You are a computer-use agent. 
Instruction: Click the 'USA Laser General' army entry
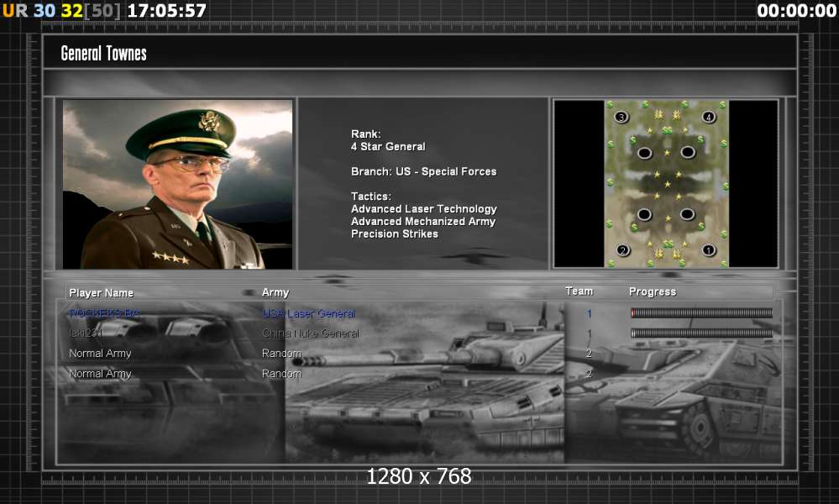pos(309,313)
